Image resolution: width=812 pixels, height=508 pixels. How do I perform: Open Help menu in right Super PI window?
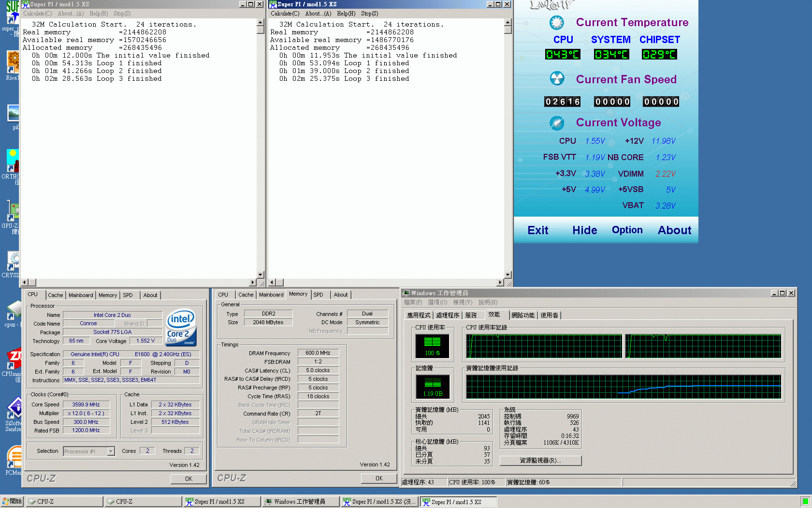(346, 14)
